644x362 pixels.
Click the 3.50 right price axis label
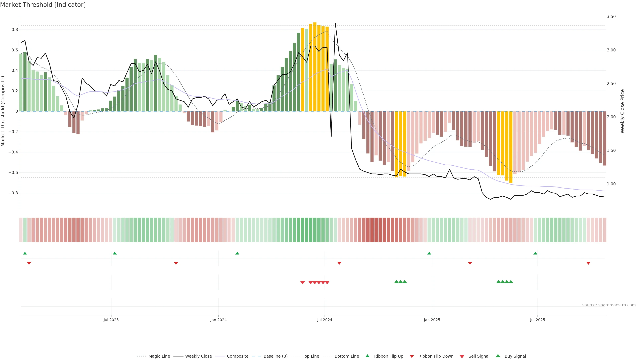pyautogui.click(x=611, y=16)
